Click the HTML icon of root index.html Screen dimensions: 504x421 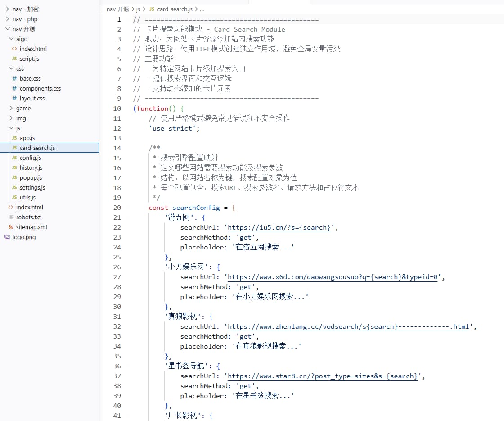[x=11, y=207]
